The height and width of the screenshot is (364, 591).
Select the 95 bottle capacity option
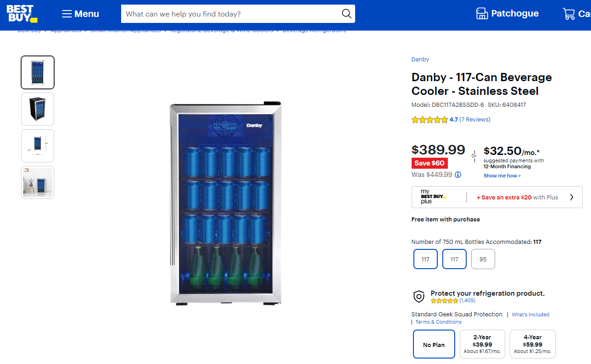coord(483,259)
